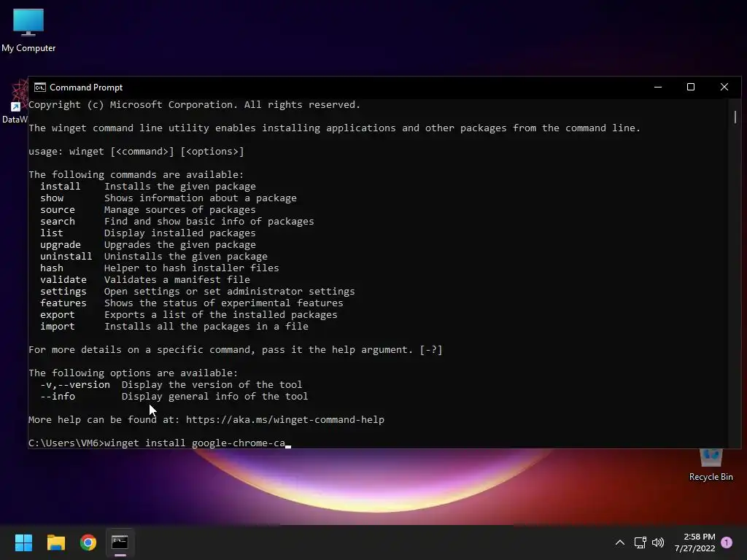Click the 'import' command name
Image resolution: width=747 pixels, height=560 pixels.
pyautogui.click(x=58, y=326)
